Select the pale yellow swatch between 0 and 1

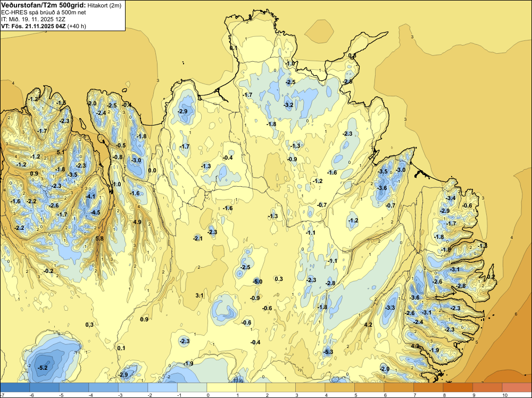[x=221, y=387]
